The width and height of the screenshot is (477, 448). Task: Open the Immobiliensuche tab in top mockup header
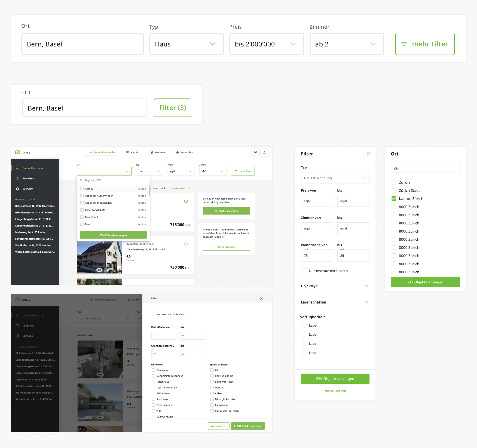coord(102,152)
